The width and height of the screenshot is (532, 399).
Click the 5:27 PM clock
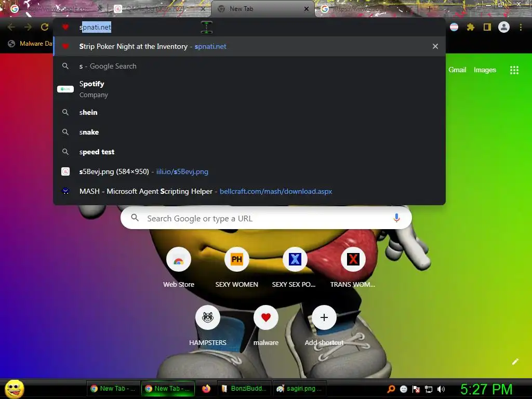click(x=486, y=389)
